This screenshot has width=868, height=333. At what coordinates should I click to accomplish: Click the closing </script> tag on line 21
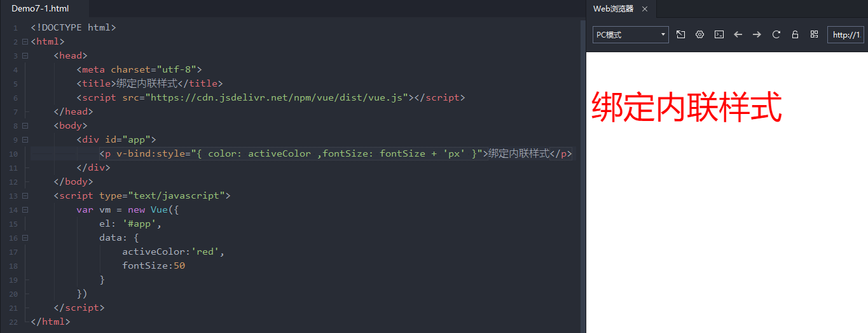tap(79, 308)
